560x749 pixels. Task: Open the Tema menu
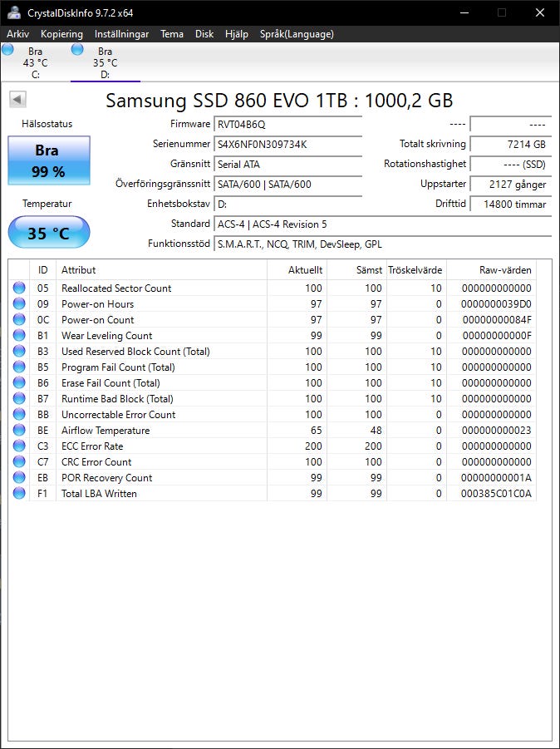point(172,34)
